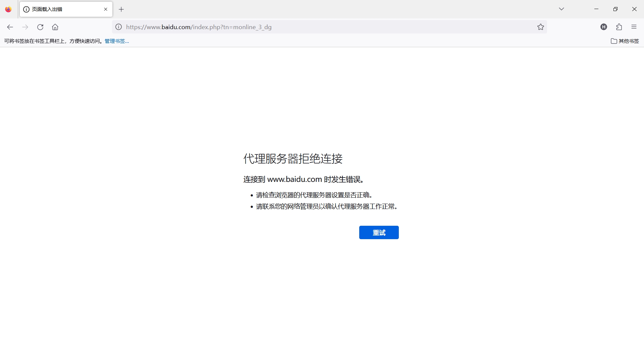Close the 页面载入出错 tab
Image resolution: width=644 pixels, height=345 pixels.
pyautogui.click(x=106, y=9)
